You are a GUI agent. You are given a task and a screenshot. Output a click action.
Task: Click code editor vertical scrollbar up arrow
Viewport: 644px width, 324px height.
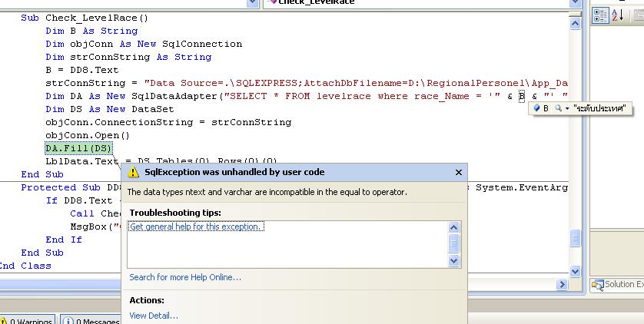[575, 24]
